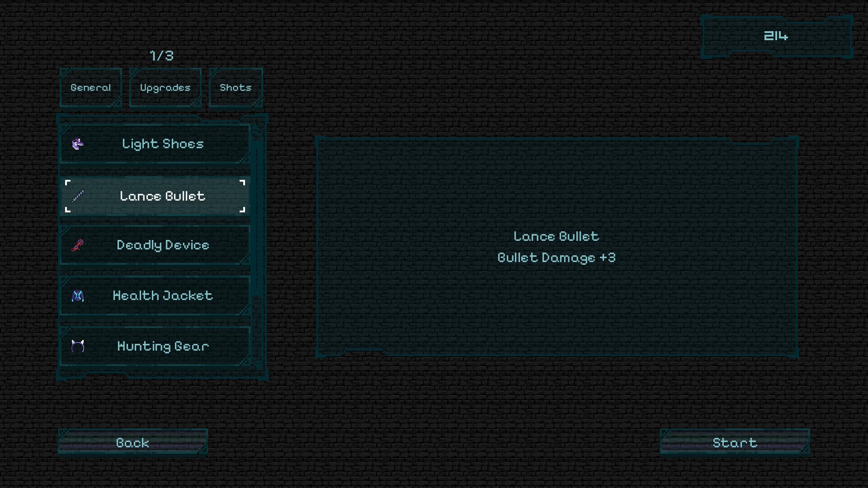
Task: Select the Hunting Gear cat-ears icon
Action: 78,346
